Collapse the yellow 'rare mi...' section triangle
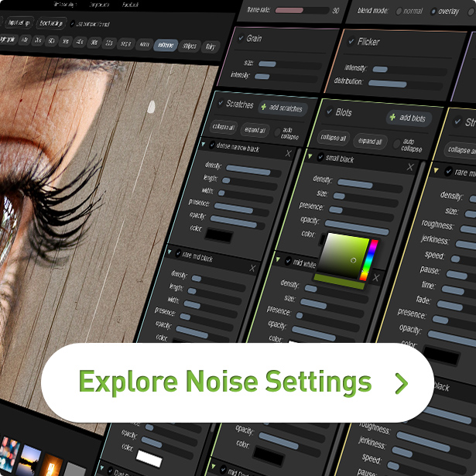Screen dimensions: 476x476 click(436, 170)
